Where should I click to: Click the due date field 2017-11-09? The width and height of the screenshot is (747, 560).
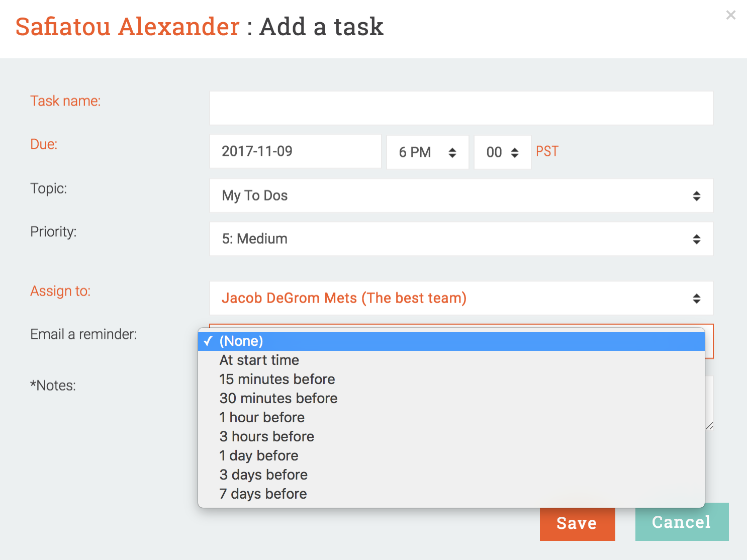tap(295, 151)
